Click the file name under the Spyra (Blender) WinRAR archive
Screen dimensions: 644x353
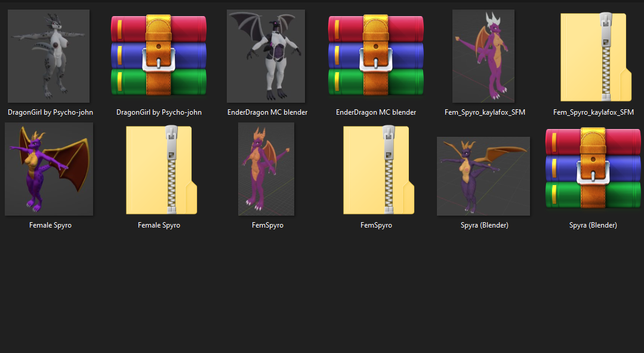593,225
